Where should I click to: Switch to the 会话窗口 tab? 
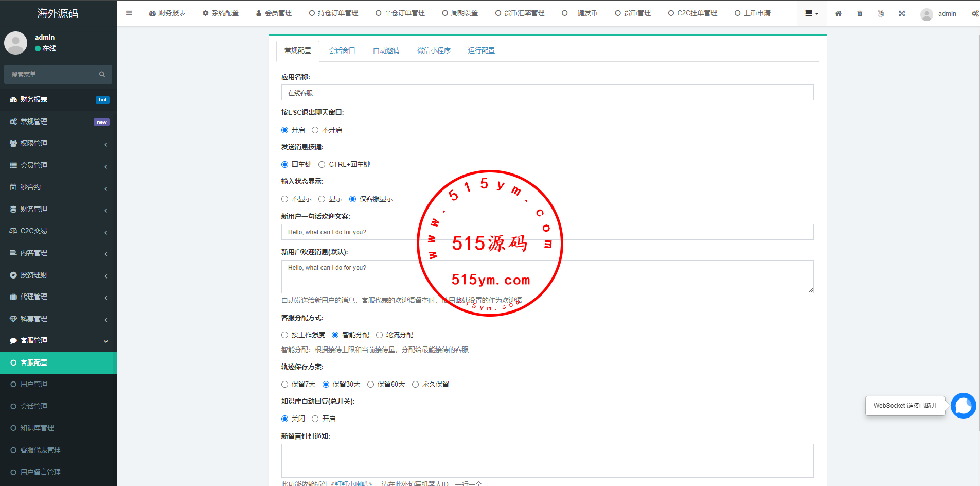click(x=342, y=50)
